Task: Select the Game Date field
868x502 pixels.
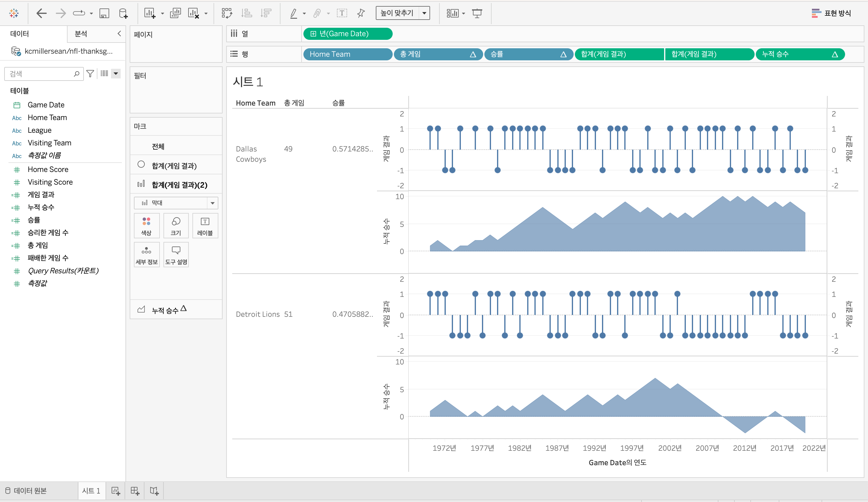Action: pyautogui.click(x=46, y=105)
